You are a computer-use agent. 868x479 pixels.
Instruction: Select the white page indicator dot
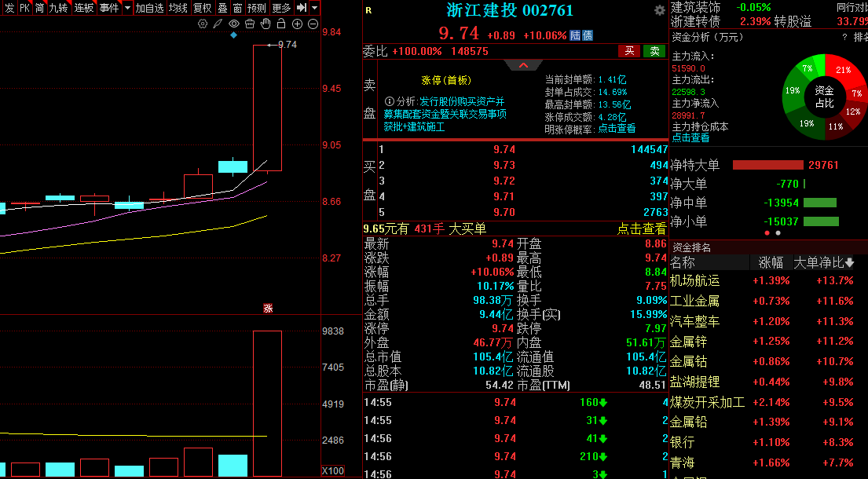coord(778,233)
